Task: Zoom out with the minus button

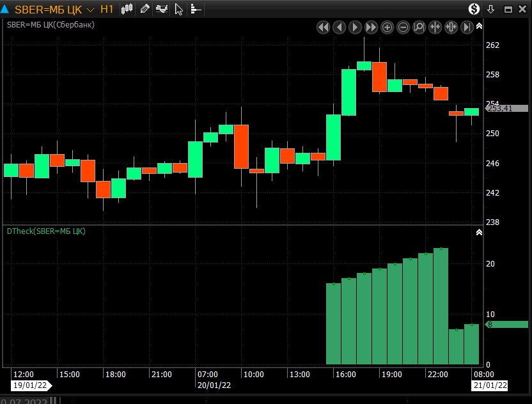Action: tap(403, 27)
